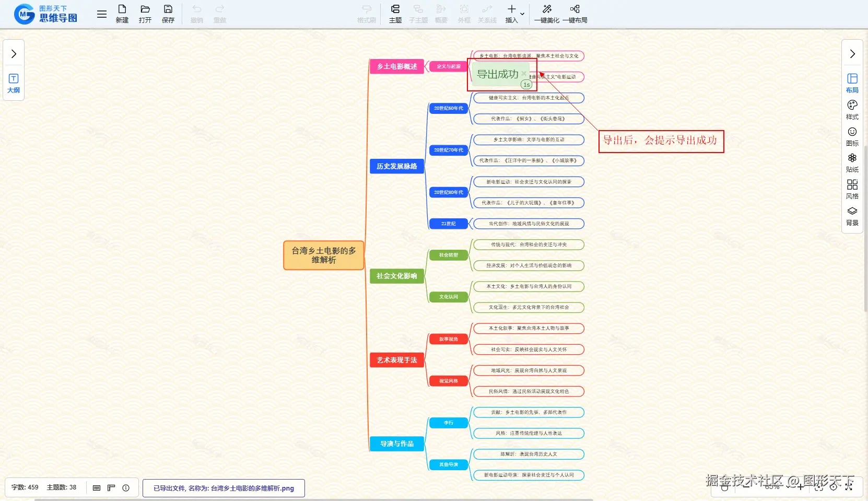Select leaf 代表作品: 《蚵女》、《街头巷尾》

[529, 119]
